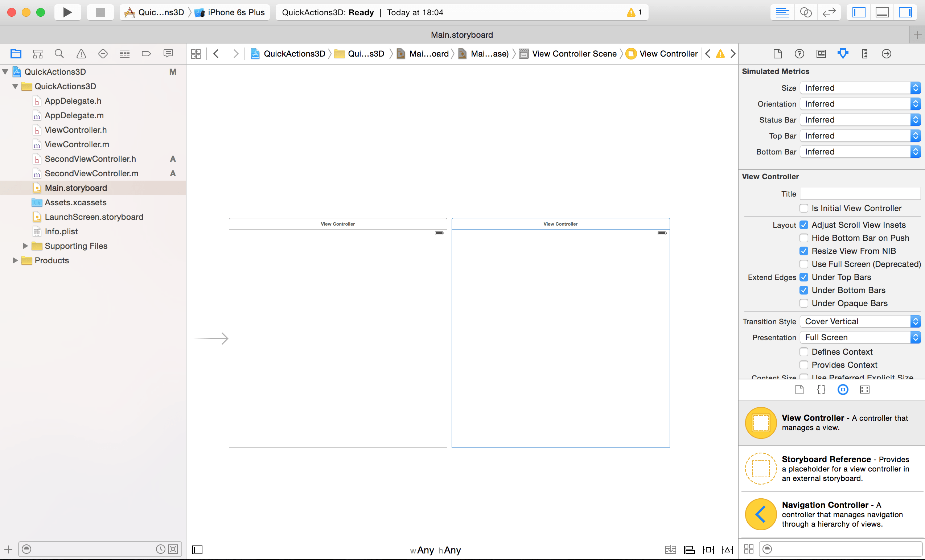The height and width of the screenshot is (560, 925).
Task: Open the Status Bar dropdown
Action: click(860, 120)
